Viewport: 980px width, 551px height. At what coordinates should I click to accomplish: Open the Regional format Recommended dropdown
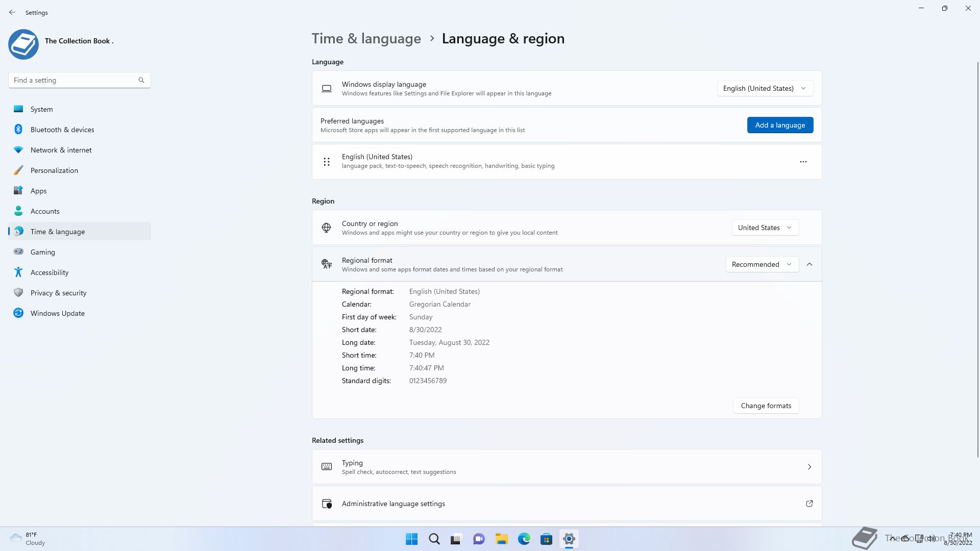pyautogui.click(x=762, y=264)
